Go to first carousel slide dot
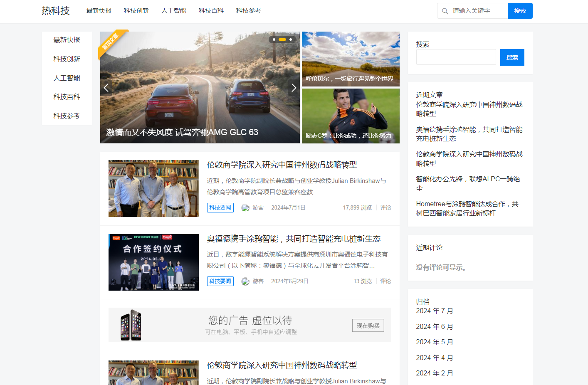The image size is (588, 385). click(274, 39)
